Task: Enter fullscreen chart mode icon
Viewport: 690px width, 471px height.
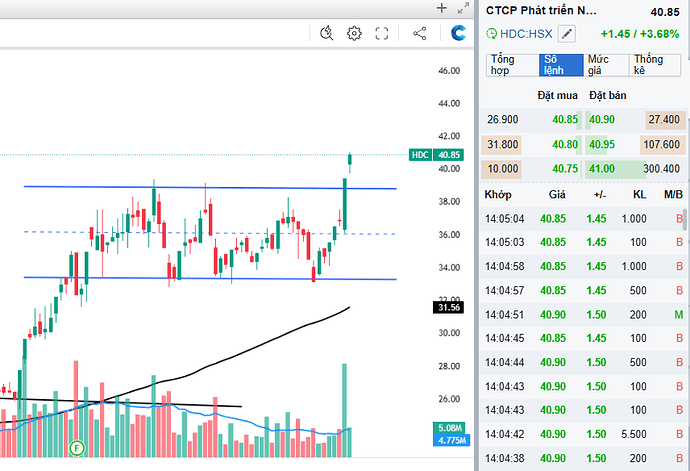Action: click(x=382, y=33)
